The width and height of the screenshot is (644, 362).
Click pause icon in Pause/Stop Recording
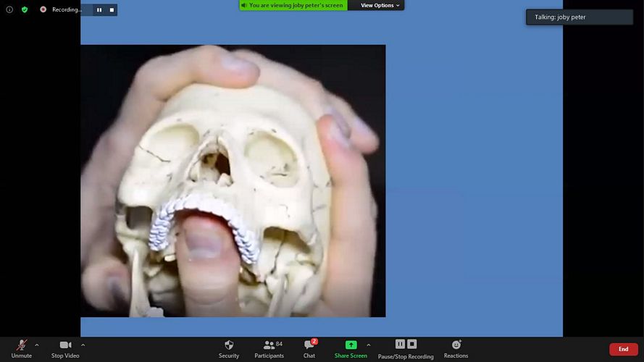[400, 344]
